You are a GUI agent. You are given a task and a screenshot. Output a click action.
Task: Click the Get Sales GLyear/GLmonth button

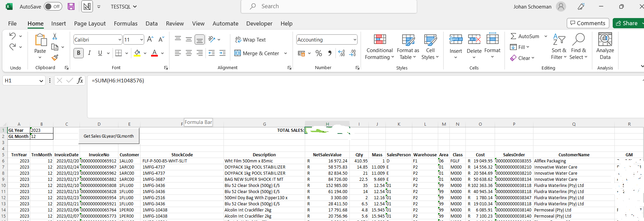pyautogui.click(x=109, y=136)
